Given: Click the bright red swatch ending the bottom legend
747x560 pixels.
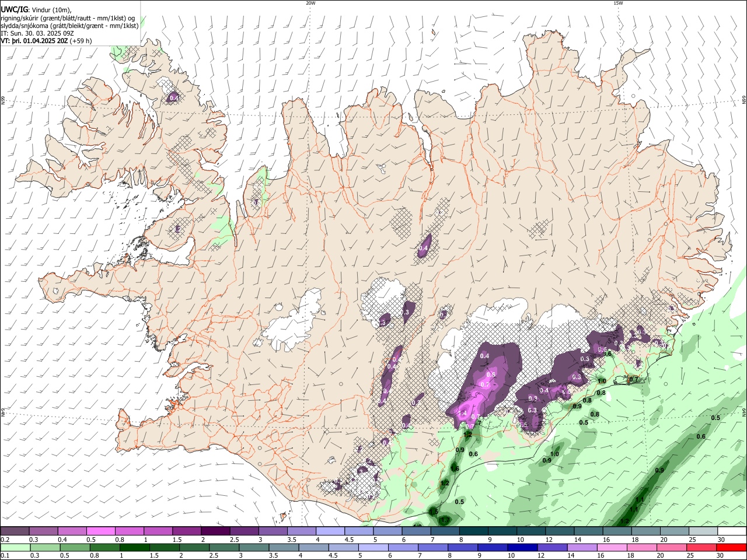Looking at the screenshot, I should point(731,548).
